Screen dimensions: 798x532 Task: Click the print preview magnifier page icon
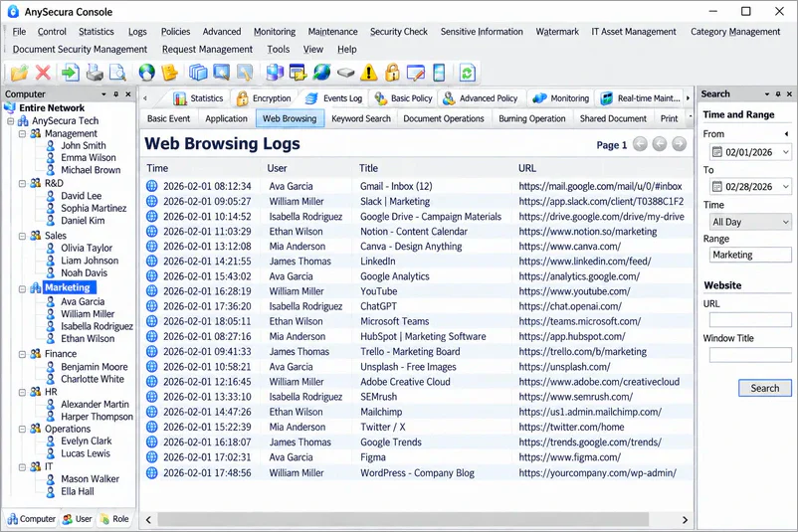117,73
